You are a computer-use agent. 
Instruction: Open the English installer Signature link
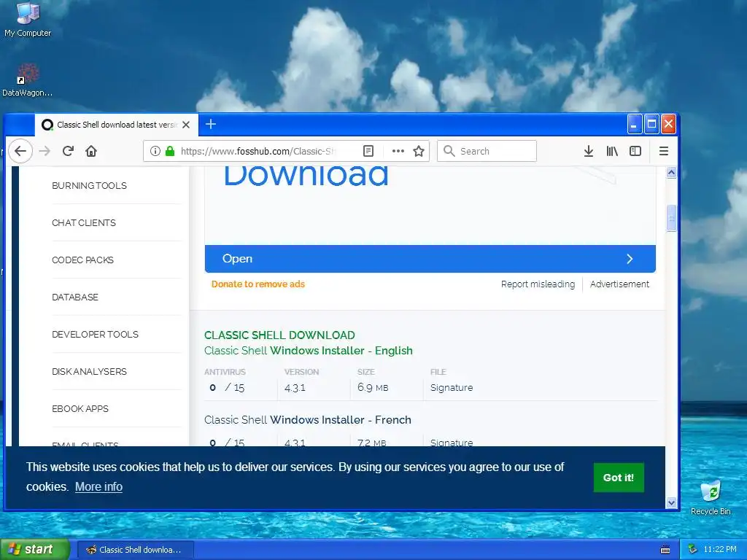coord(452,388)
